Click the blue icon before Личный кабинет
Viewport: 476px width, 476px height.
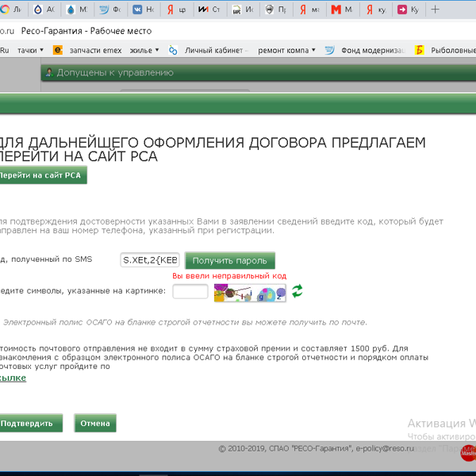click(x=173, y=50)
